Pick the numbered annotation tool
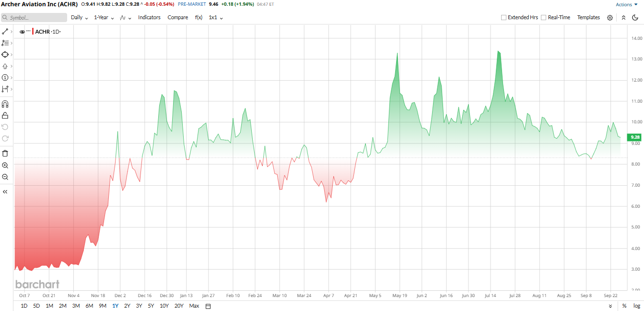Viewport: 644px width, 311px height. [5, 77]
